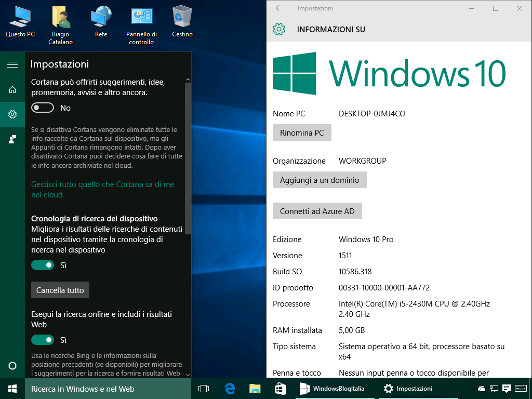Viewport: 532px width, 399px height.
Task: Click the Rinomina PC button
Action: 302,132
